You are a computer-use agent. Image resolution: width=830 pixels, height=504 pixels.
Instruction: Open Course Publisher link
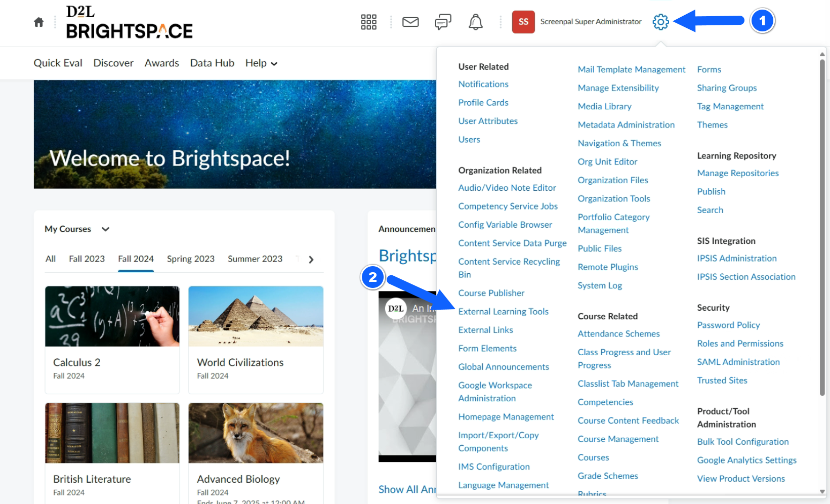pos(491,293)
